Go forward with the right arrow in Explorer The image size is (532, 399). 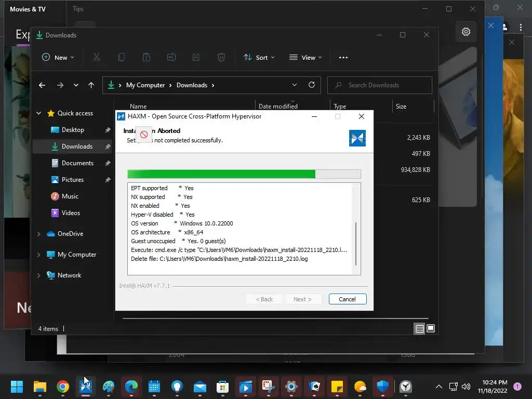60,85
